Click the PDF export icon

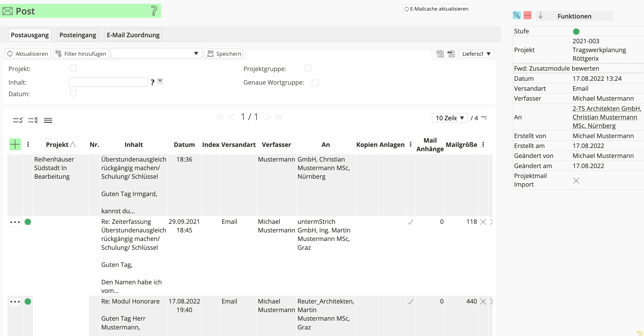[x=451, y=54]
